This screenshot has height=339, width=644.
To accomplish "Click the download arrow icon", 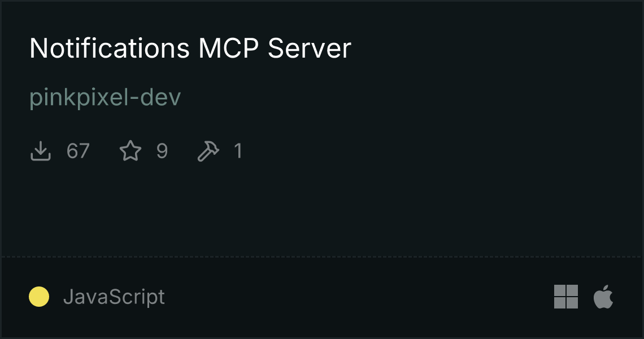I will (x=41, y=151).
